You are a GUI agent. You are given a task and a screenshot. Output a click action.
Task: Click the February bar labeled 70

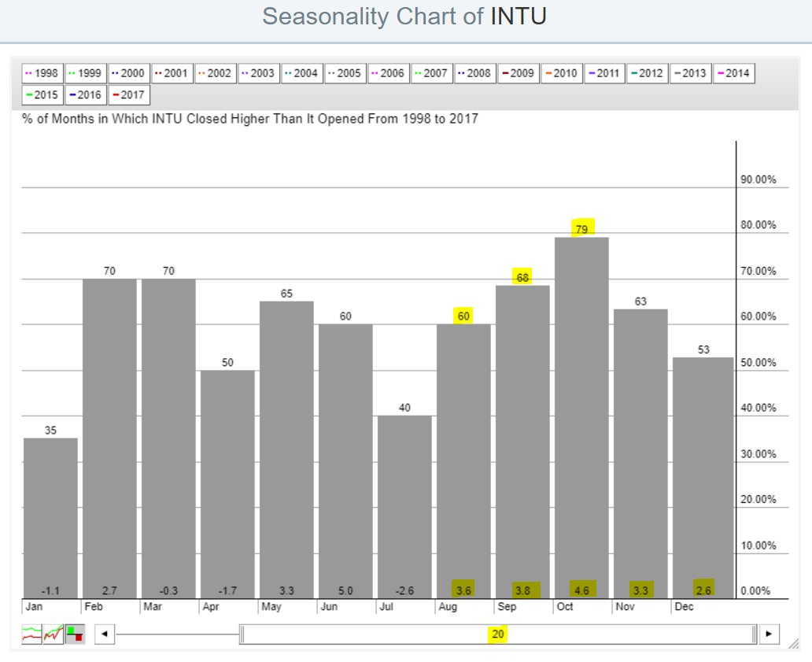[110, 438]
